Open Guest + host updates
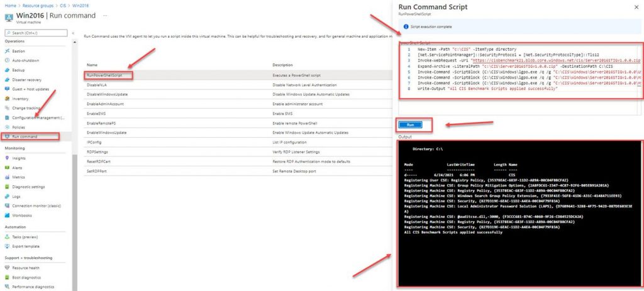 (30, 89)
